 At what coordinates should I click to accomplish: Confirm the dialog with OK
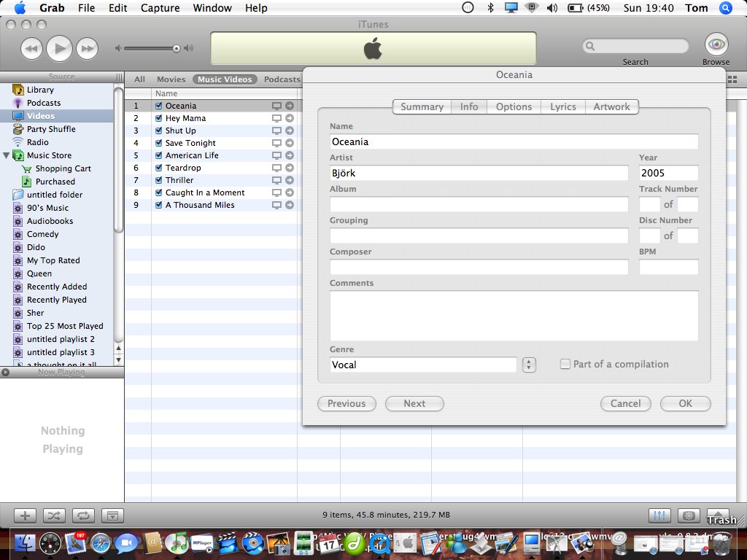point(685,403)
